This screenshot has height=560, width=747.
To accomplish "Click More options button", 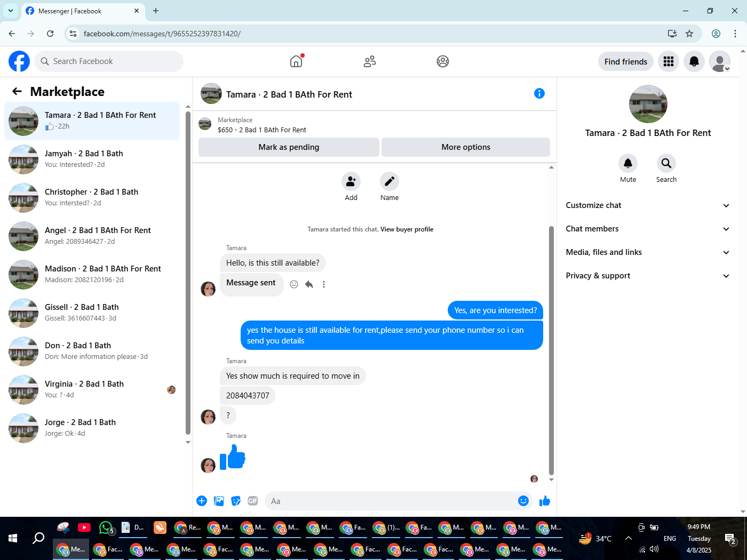I will click(x=466, y=147).
